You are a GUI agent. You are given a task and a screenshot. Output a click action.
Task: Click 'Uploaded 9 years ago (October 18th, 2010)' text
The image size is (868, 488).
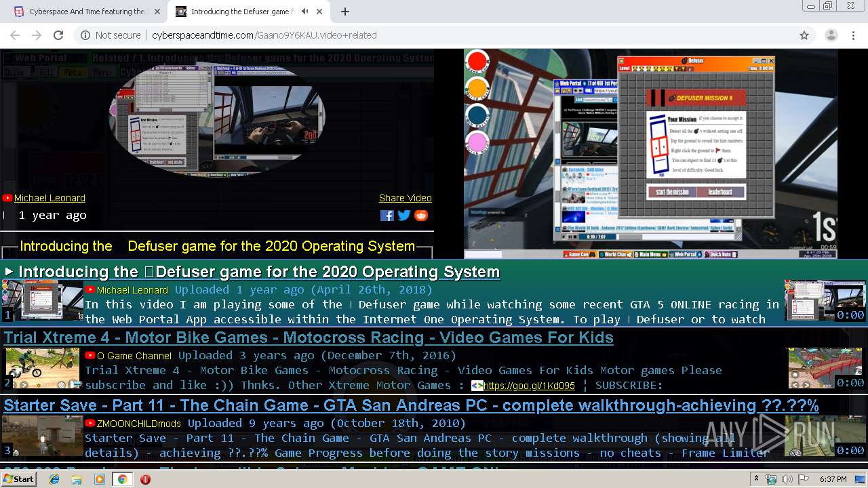(x=327, y=423)
